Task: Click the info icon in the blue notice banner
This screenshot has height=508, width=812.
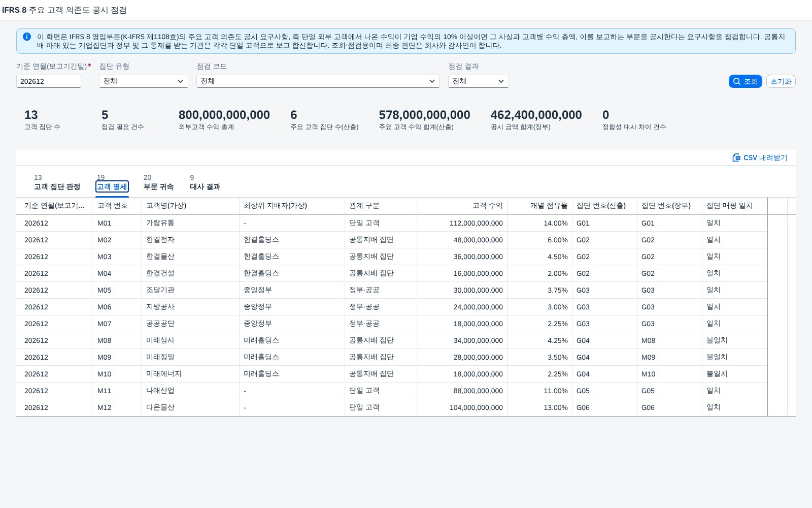Action: click(x=27, y=37)
